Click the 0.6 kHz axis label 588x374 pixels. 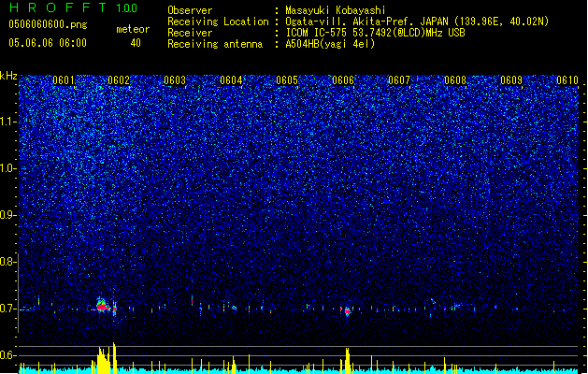(7, 355)
